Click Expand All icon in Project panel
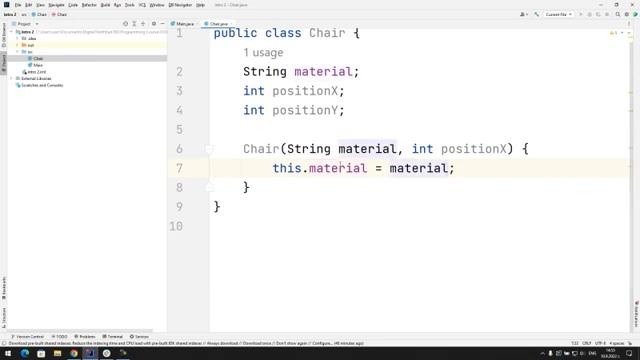Screen dimensions: 640x360 coord(134,24)
